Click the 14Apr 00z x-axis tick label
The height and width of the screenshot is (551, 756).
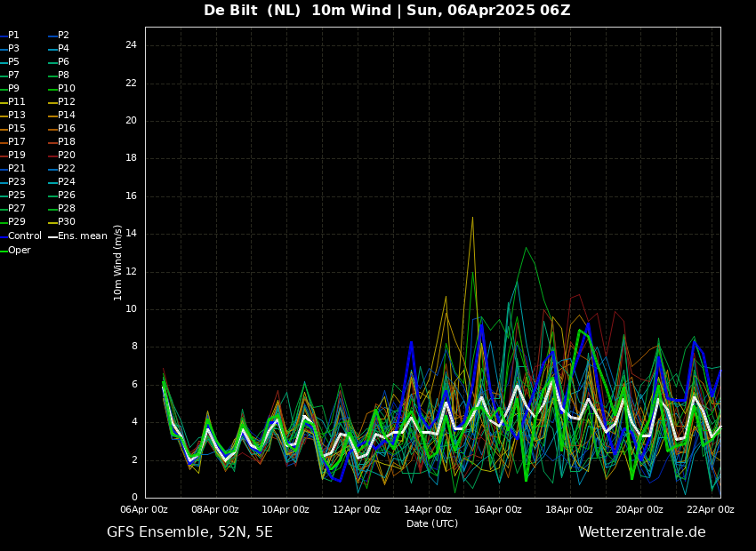[x=428, y=510]
